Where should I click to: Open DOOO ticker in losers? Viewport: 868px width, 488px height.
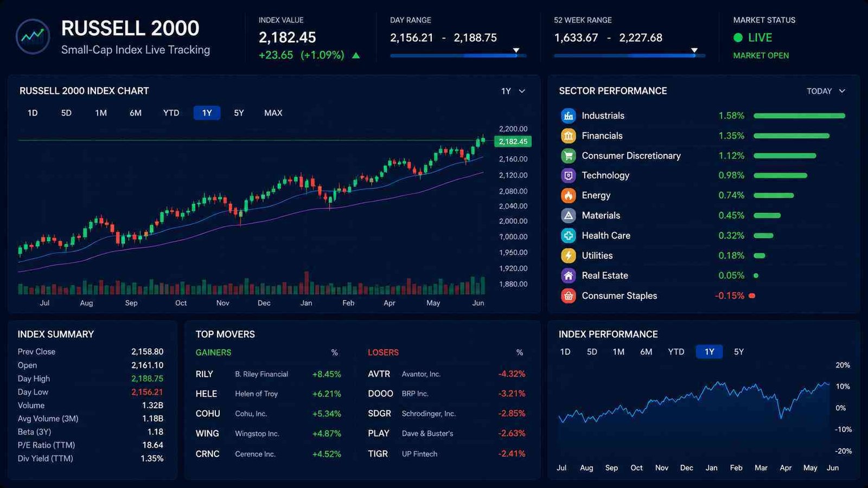pos(380,394)
